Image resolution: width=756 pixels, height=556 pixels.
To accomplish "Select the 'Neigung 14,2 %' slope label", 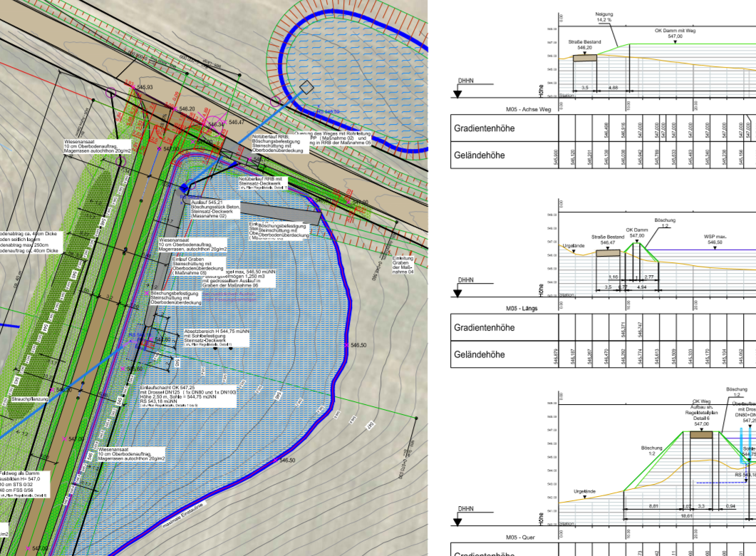I will pyautogui.click(x=604, y=17).
